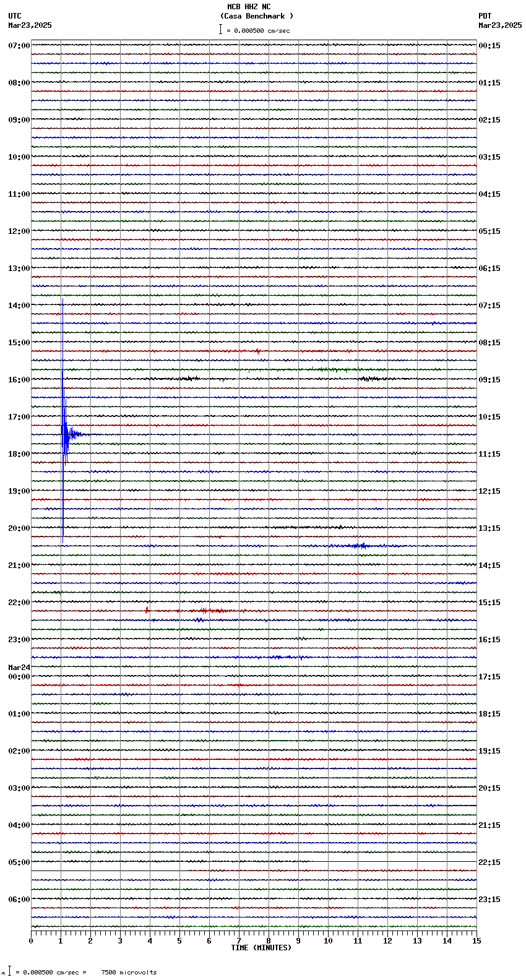
Task: Click the UTC time label '15:00'
Action: pyautogui.click(x=19, y=343)
